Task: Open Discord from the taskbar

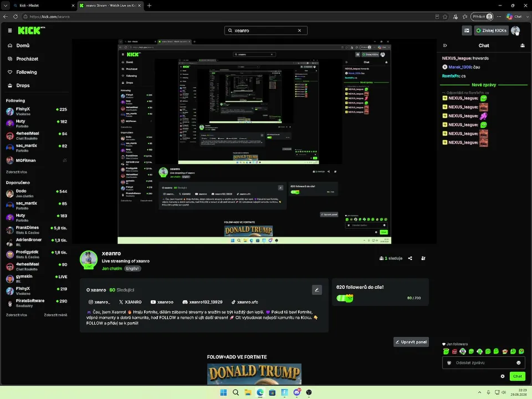Action: (x=296, y=392)
